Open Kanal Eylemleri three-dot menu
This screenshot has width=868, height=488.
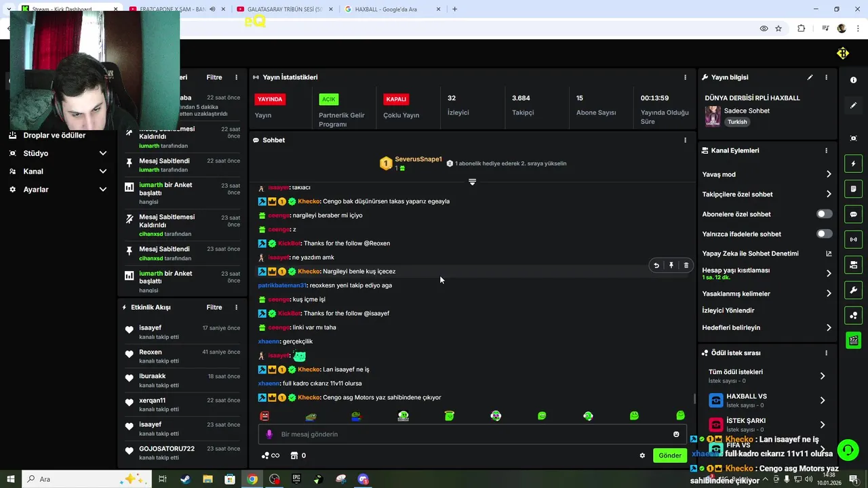tap(826, 150)
